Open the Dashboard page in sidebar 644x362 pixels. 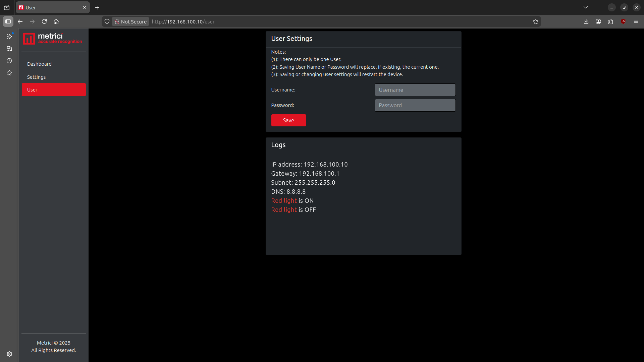pyautogui.click(x=54, y=64)
